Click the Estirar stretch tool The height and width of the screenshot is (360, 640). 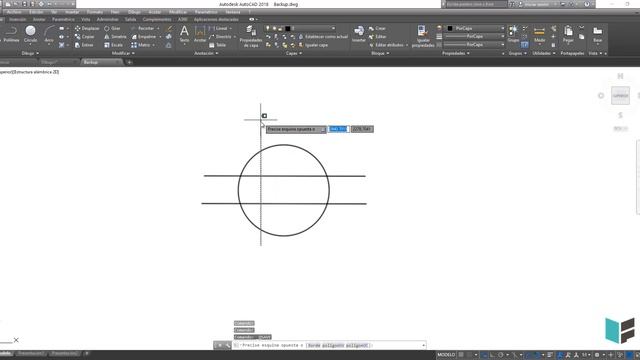[84, 45]
